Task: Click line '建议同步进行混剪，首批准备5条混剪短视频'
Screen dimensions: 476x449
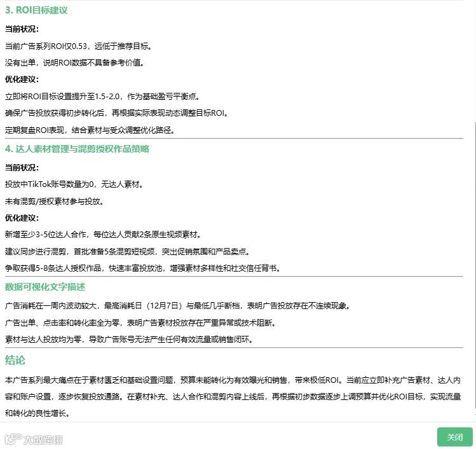Action: point(80,252)
